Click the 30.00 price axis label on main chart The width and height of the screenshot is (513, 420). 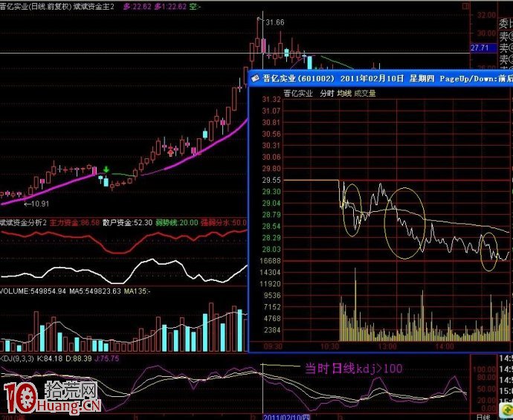click(x=486, y=33)
